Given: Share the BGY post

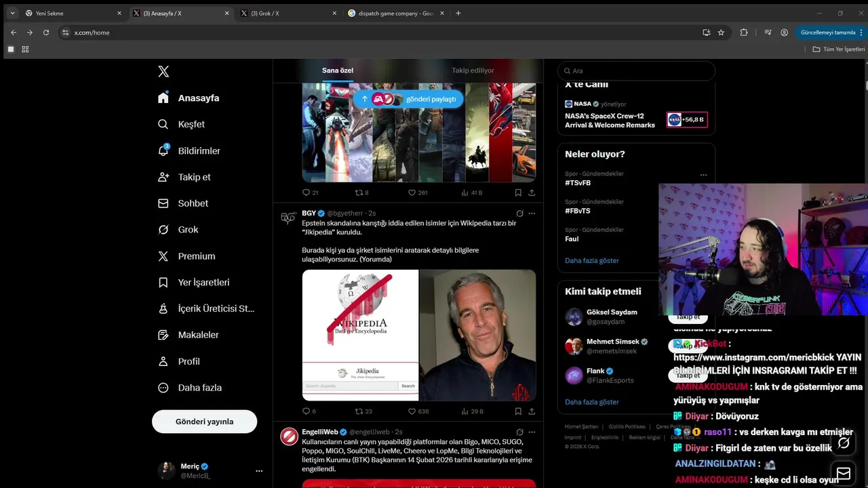Looking at the screenshot, I should coord(532,411).
